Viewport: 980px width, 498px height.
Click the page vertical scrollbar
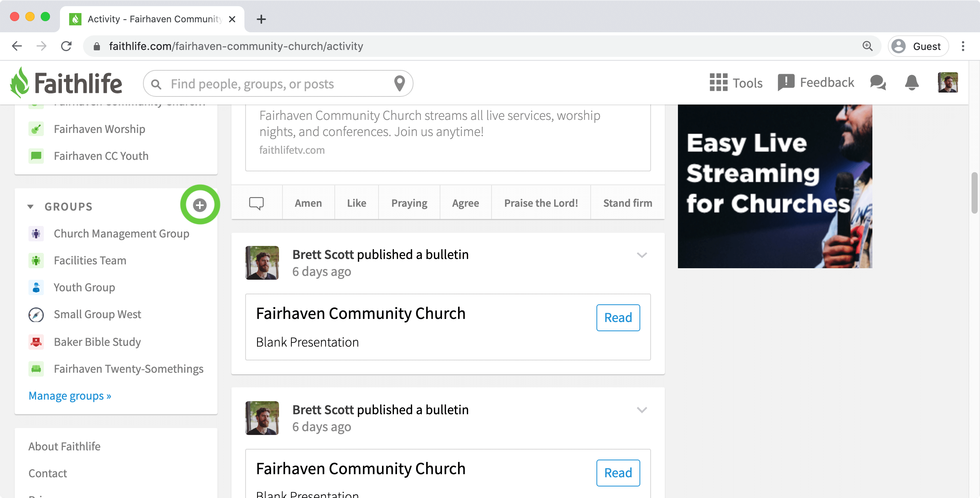pos(974,193)
